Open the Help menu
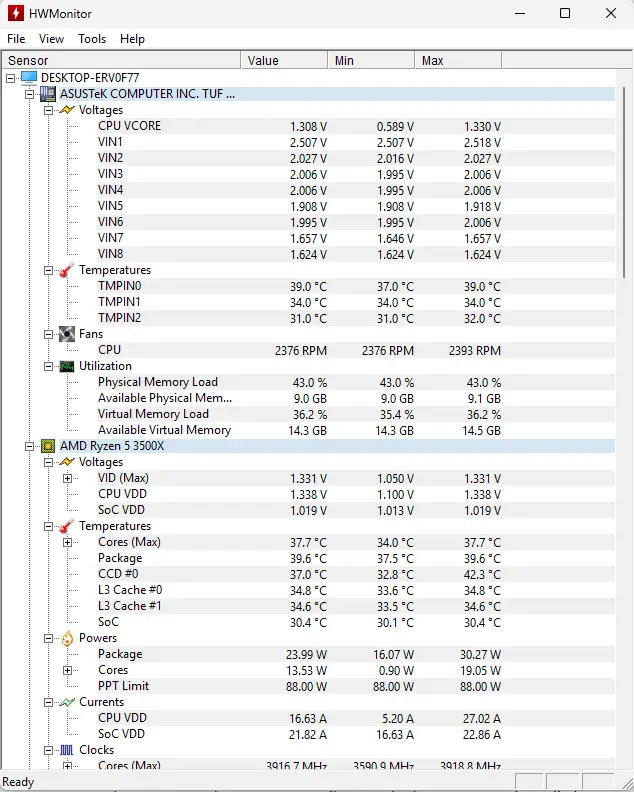The height and width of the screenshot is (792, 634). 132,39
